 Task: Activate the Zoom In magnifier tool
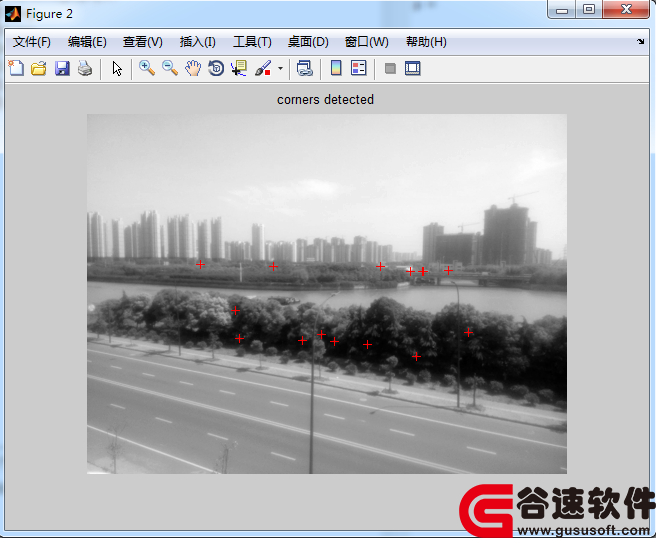pos(147,68)
